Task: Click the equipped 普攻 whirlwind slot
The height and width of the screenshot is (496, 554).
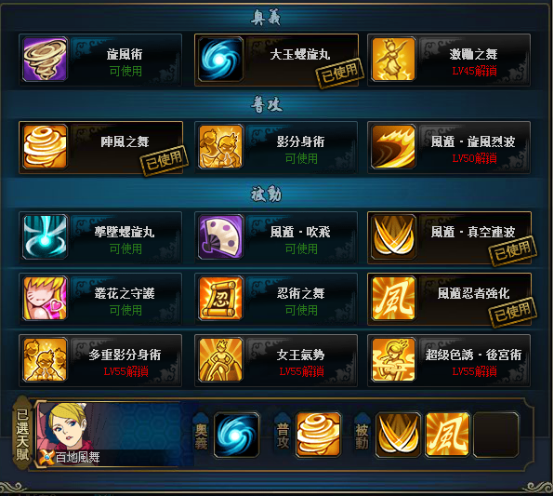Action: (x=318, y=435)
